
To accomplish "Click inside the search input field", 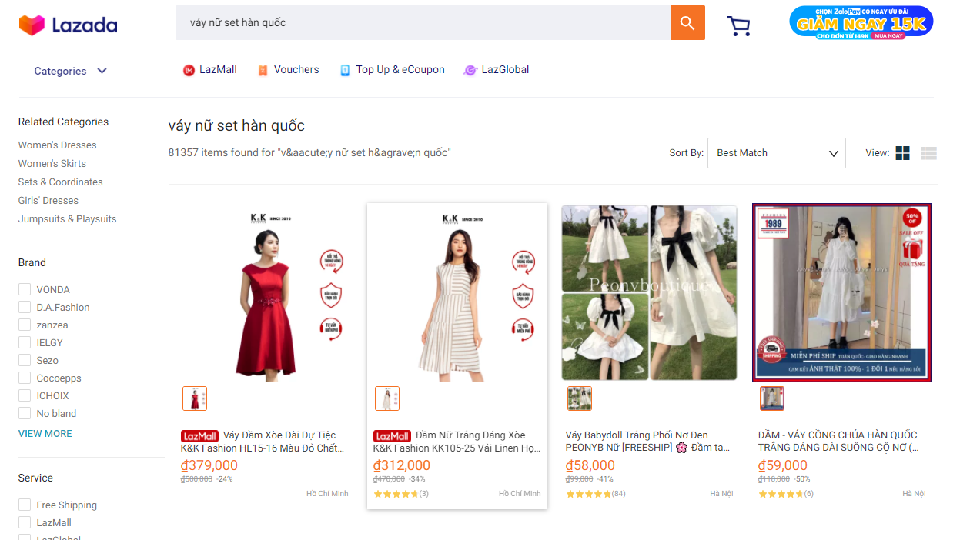I will tap(422, 22).
